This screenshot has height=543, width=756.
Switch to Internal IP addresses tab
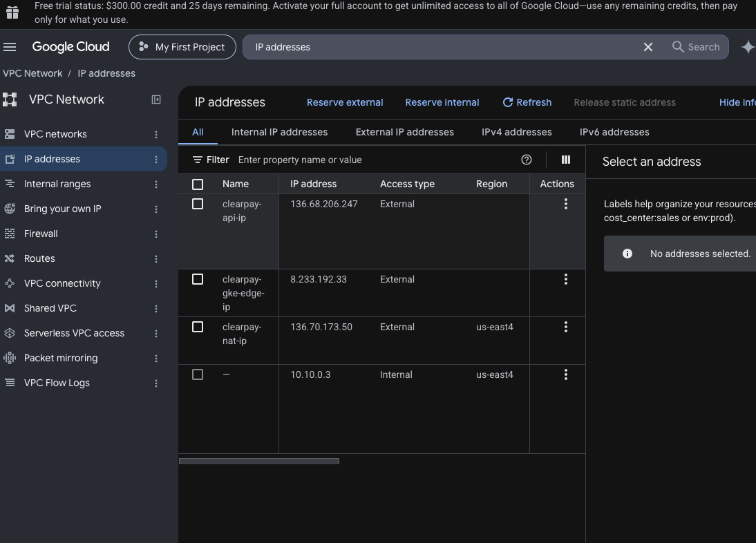(279, 132)
